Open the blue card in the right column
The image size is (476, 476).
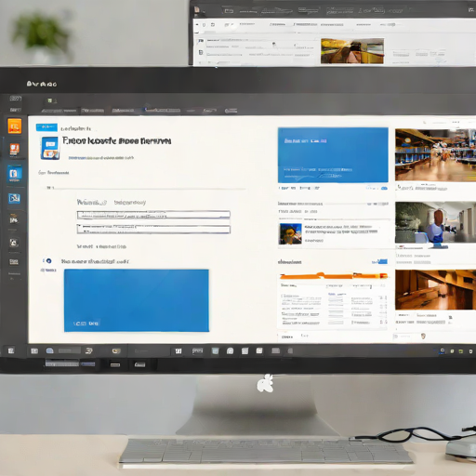(x=333, y=155)
